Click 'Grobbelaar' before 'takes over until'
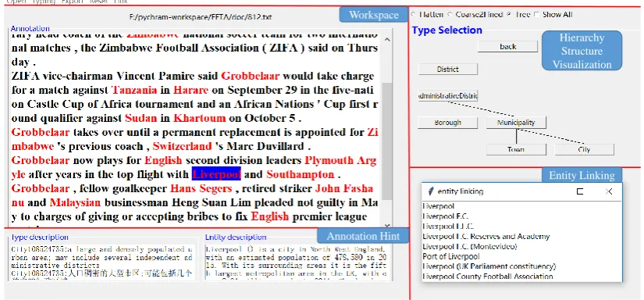The height and width of the screenshot is (300, 644). point(41,132)
